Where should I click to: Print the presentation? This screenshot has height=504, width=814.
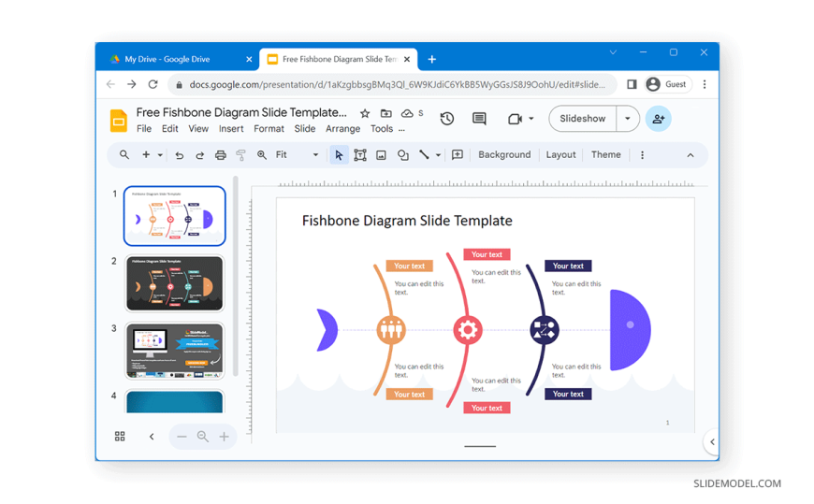click(221, 154)
